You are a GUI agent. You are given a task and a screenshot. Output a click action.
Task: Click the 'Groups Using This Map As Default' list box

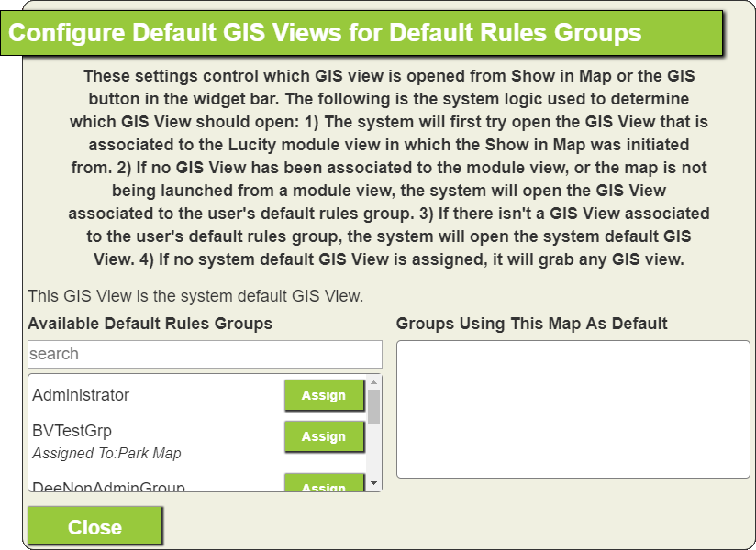[573, 410]
